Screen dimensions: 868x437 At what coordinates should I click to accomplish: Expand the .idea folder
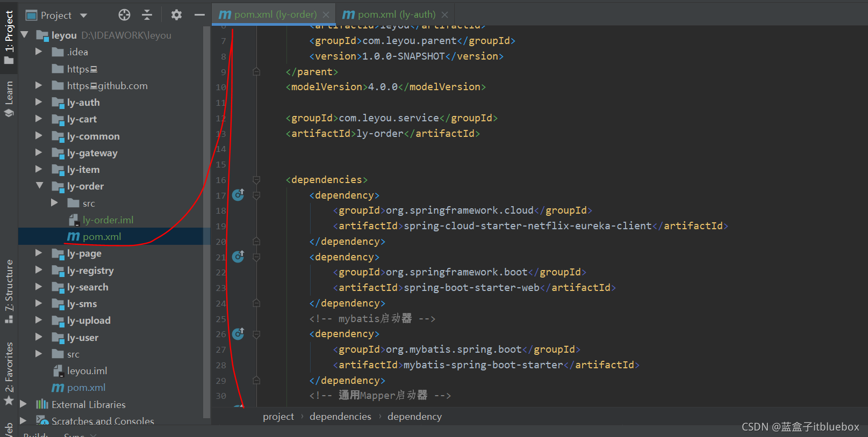pyautogui.click(x=39, y=52)
